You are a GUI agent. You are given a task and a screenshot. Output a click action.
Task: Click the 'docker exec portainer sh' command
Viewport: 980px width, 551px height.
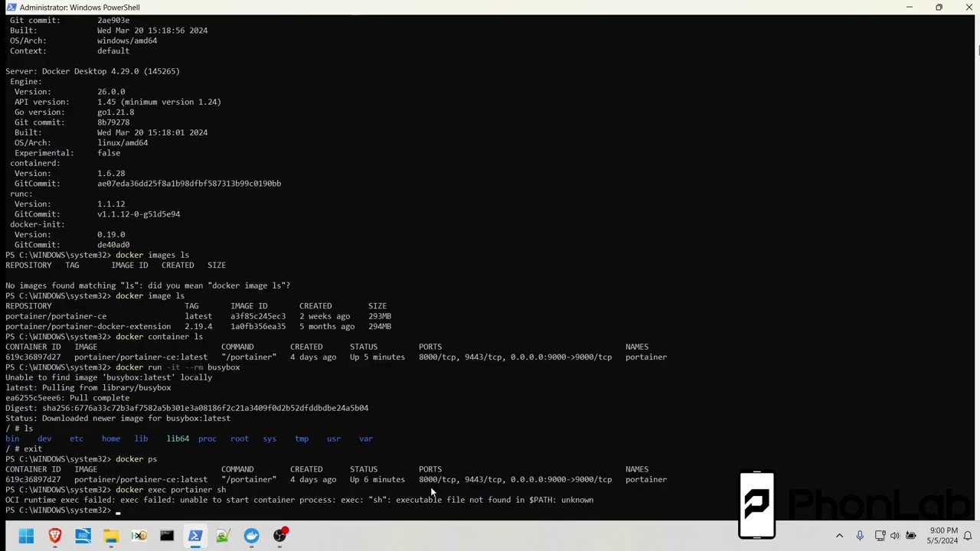coord(171,490)
